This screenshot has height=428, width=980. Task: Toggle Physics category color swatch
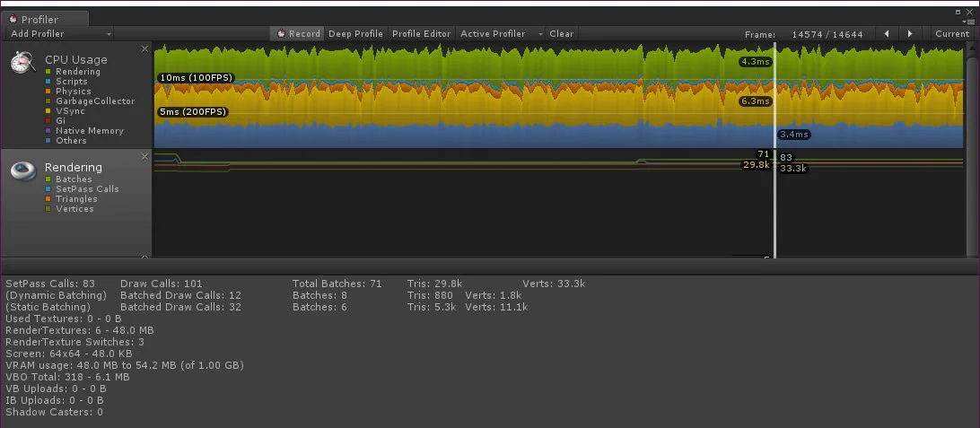[48, 92]
